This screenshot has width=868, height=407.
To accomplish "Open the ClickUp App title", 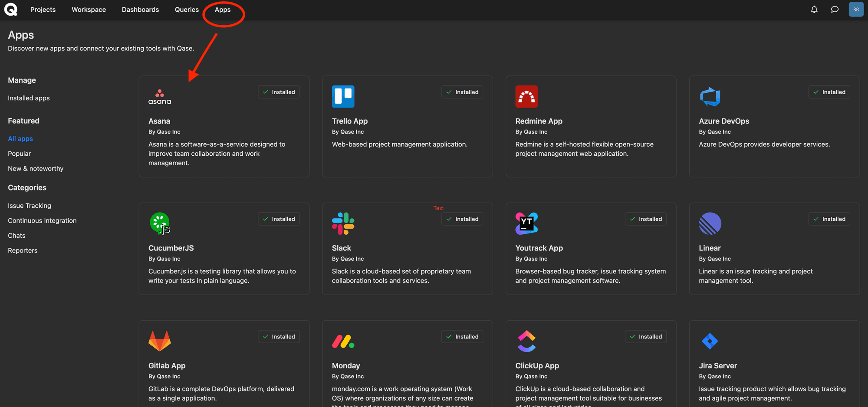I will coord(537,366).
